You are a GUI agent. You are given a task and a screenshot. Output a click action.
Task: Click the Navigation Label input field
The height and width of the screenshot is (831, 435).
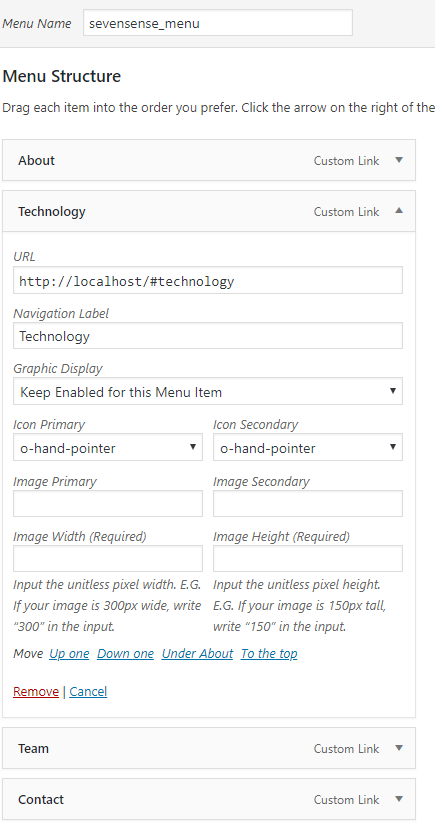208,336
